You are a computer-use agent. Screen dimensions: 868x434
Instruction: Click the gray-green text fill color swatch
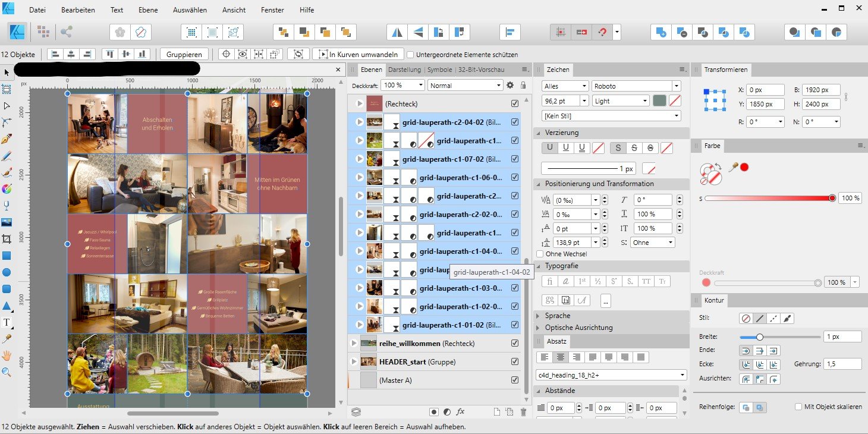659,101
